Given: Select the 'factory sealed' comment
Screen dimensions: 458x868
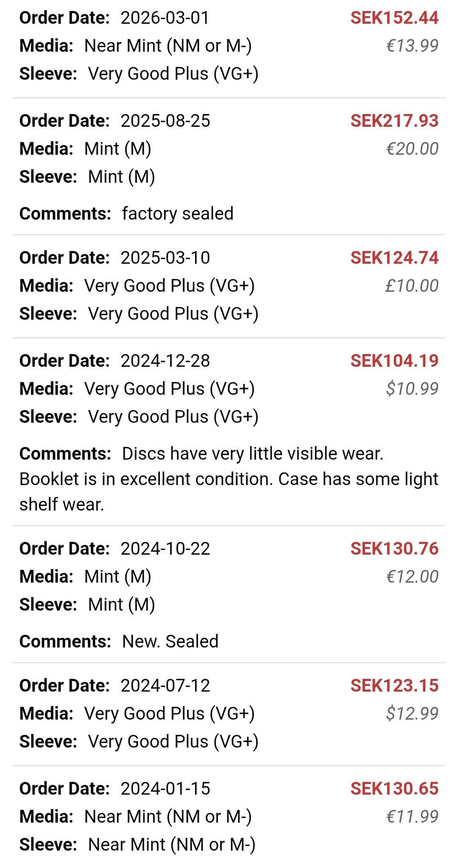Looking at the screenshot, I should tap(177, 214).
